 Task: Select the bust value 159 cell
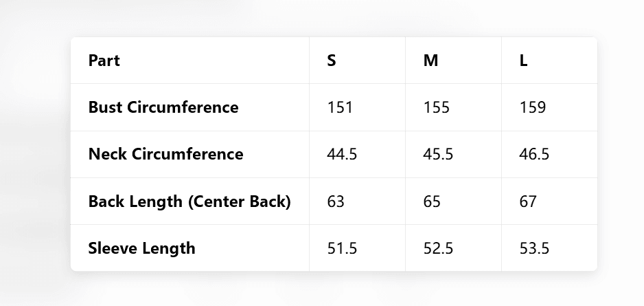tap(533, 107)
